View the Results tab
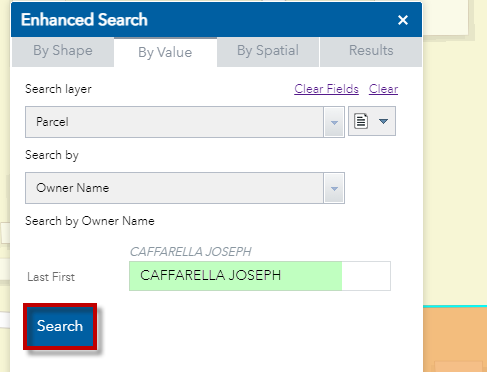This screenshot has height=372, width=487. point(371,52)
